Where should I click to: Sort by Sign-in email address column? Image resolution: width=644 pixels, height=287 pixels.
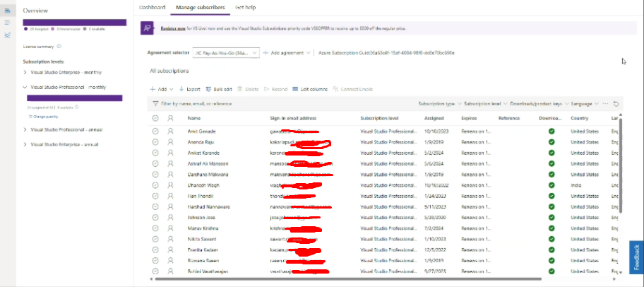pos(293,119)
